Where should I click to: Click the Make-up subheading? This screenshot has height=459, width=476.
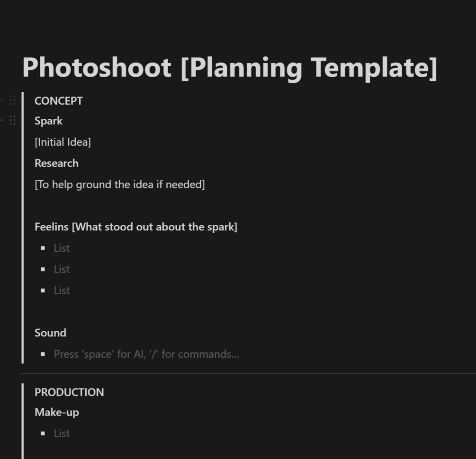point(57,412)
